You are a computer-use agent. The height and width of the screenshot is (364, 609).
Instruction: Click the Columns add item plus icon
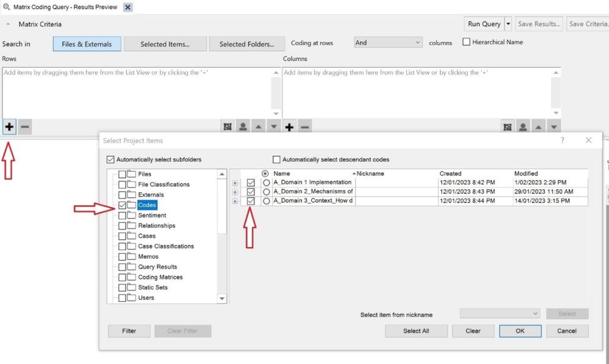[x=289, y=127]
